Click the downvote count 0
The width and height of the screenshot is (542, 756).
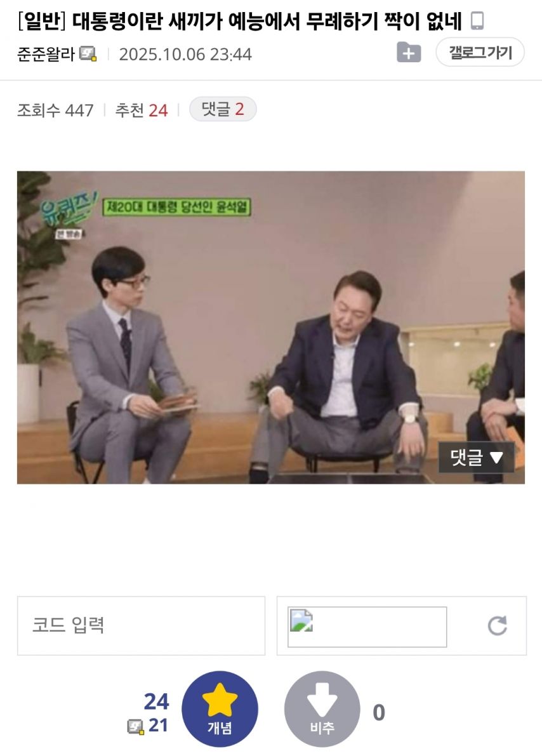click(379, 713)
